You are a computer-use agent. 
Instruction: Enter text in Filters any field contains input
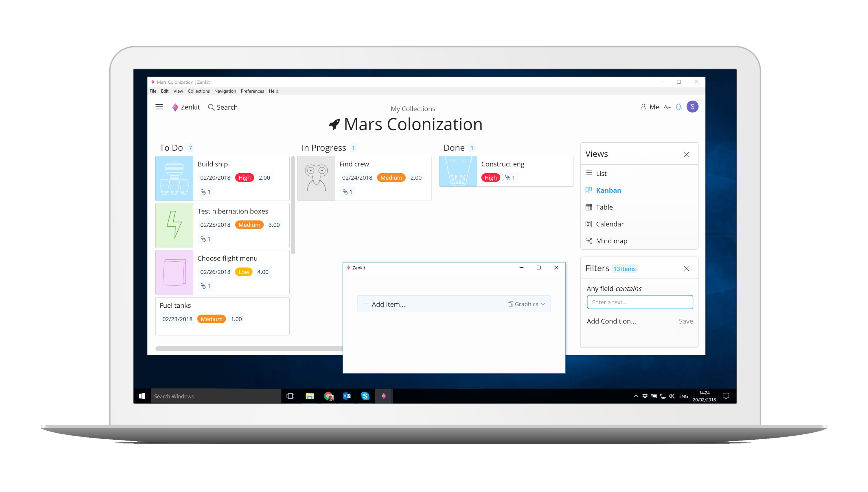639,302
